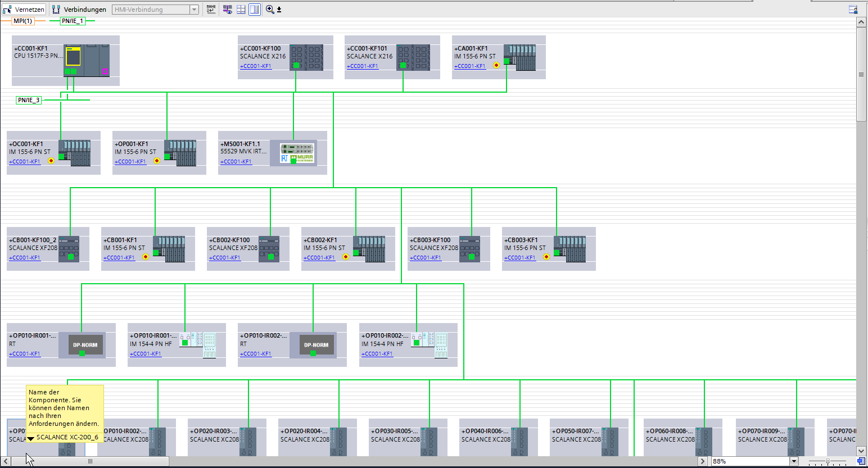Select the +OP050-IR007 SCALANCE XC208 device
This screenshot has width=868, height=468.
click(x=589, y=437)
